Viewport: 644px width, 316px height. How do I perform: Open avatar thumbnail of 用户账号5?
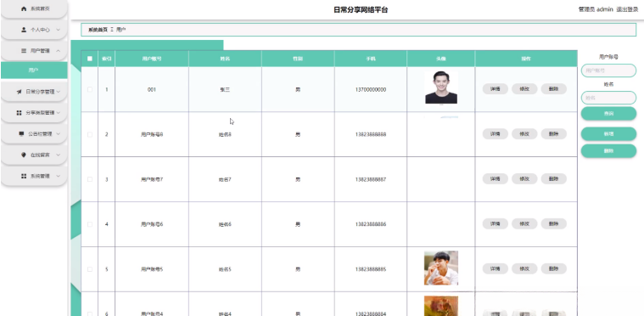point(441,268)
